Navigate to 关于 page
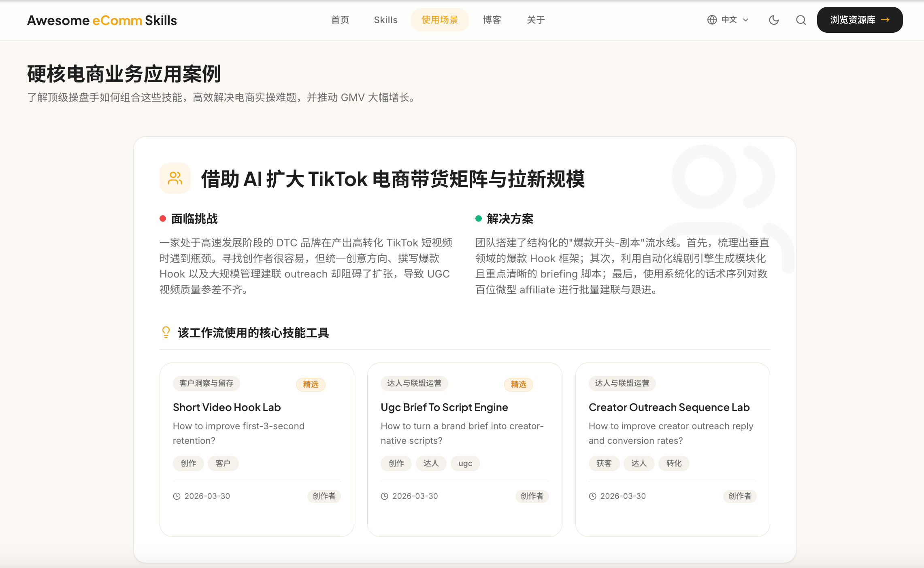This screenshot has height=568, width=924. pos(536,20)
